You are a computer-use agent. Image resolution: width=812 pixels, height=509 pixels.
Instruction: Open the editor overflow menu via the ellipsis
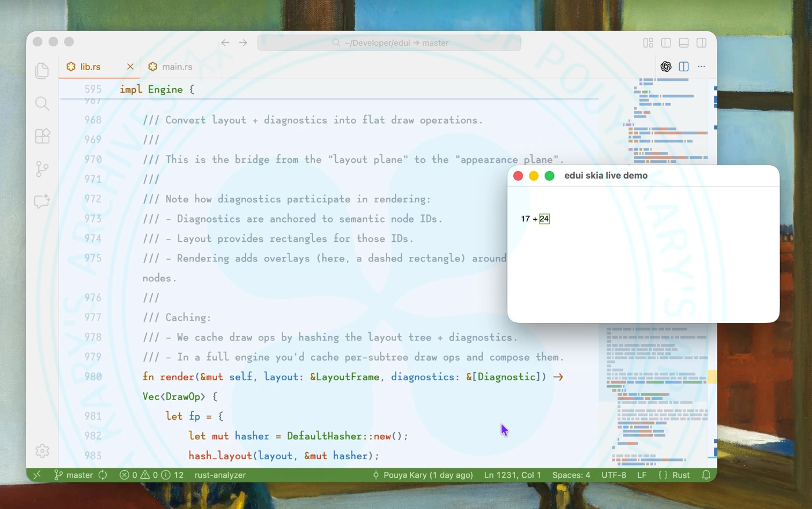pyautogui.click(x=701, y=66)
